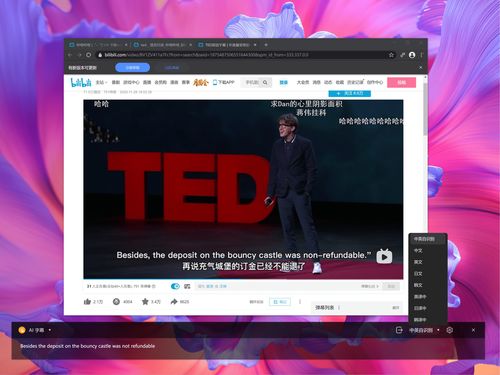Dismiss the update notification bar
Image resolution: width=500 pixels, height=375 pixels.
[x=421, y=68]
